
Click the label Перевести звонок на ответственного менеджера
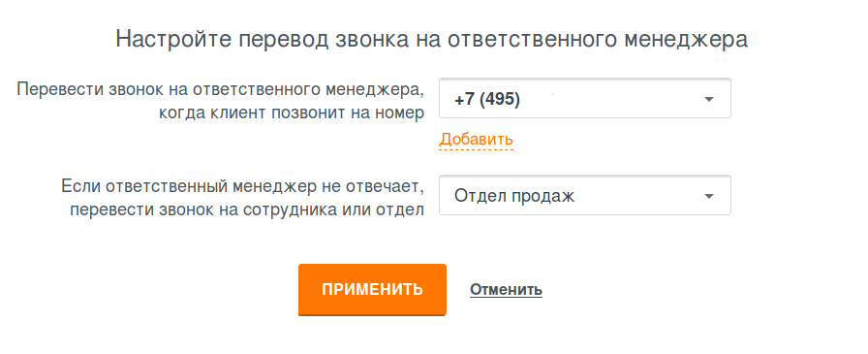(x=220, y=88)
